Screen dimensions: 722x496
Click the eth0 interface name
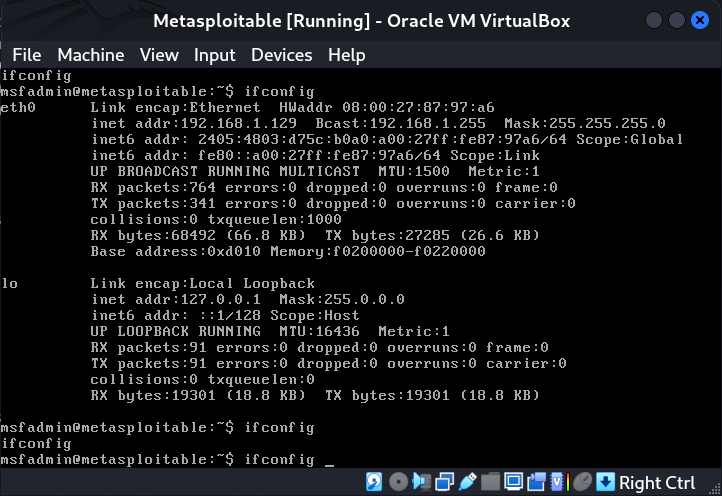coord(18,107)
